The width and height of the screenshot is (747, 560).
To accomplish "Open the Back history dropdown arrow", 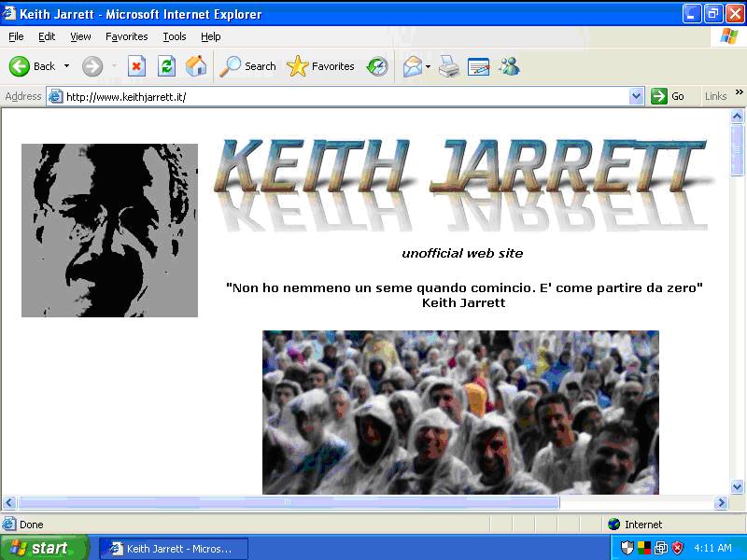I will (x=66, y=66).
